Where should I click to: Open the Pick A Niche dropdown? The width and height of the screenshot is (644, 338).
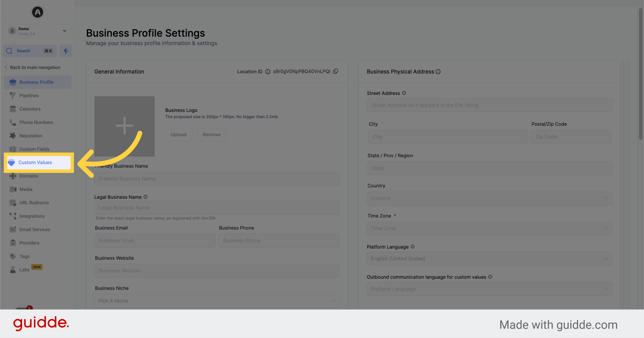click(x=217, y=301)
